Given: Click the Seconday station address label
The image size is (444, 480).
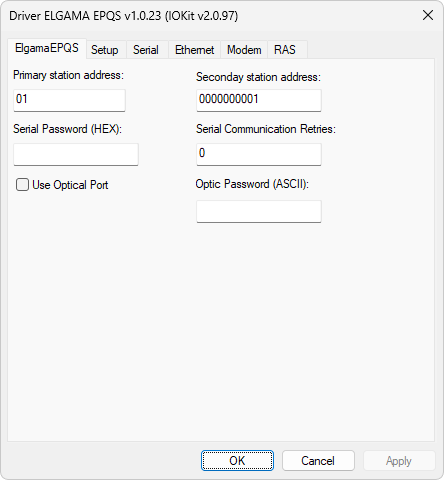Looking at the screenshot, I should pyautogui.click(x=258, y=77).
